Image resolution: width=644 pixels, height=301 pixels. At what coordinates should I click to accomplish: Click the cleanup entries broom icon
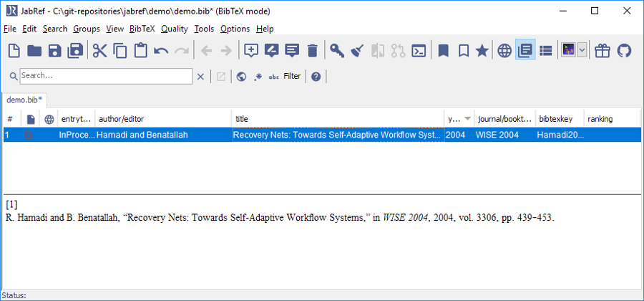[x=358, y=50]
